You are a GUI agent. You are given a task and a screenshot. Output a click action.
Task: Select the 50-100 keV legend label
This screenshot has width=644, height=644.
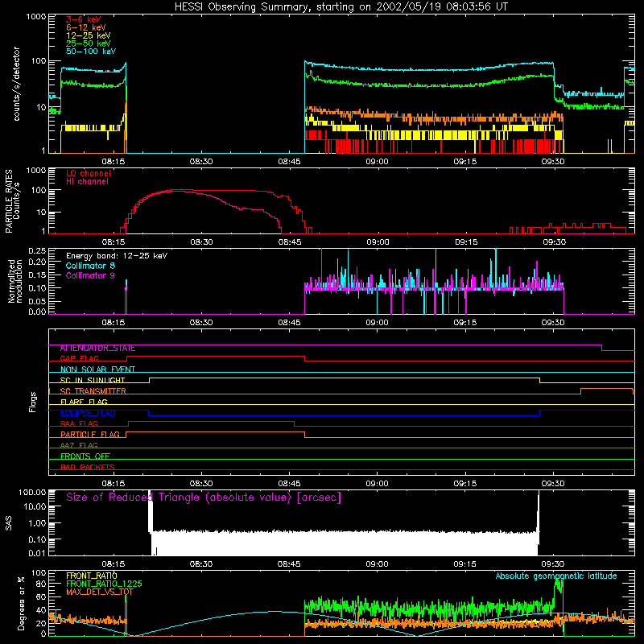[91, 52]
